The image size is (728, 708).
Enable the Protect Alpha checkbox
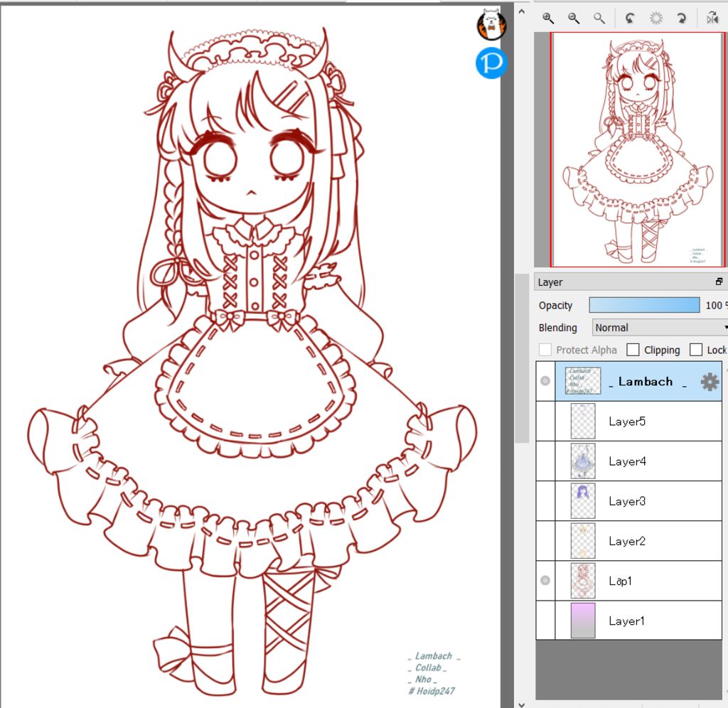click(x=545, y=350)
